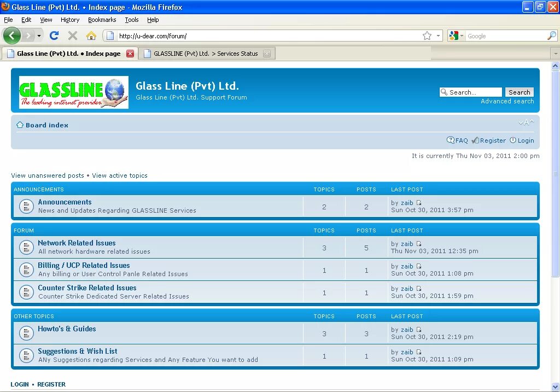This screenshot has height=392, width=560.
Task: Click the Billing / UCP folder icon
Action: [26, 270]
